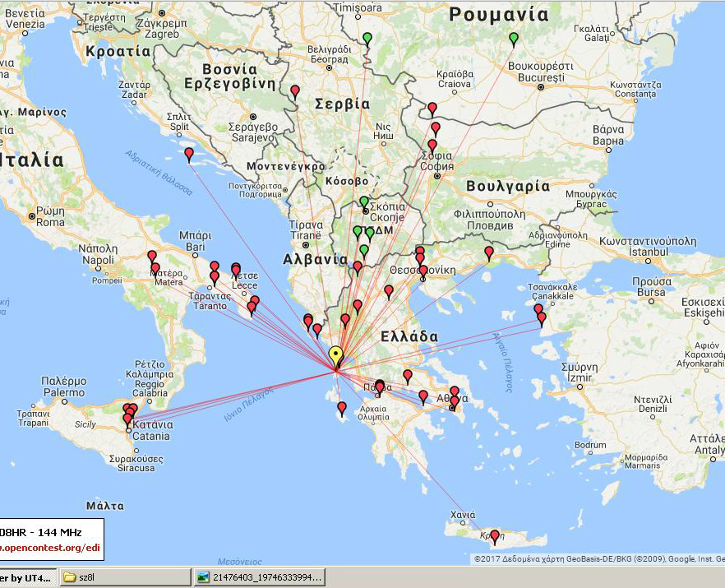Viewport: 725px width, 588px height.
Task: Click the red marker on Romania-Bulgaria border near Craiova
Action: click(x=432, y=109)
